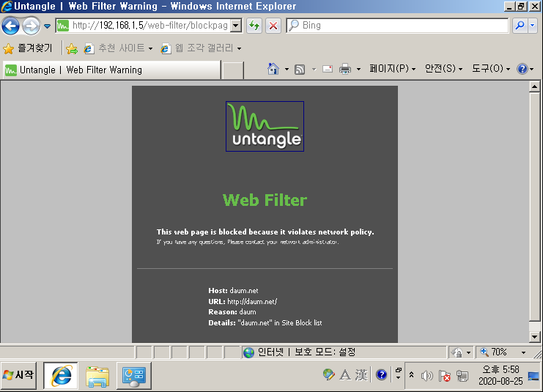The height and width of the screenshot is (392, 543).
Task: Open search provider options dropdown
Action: 533,26
